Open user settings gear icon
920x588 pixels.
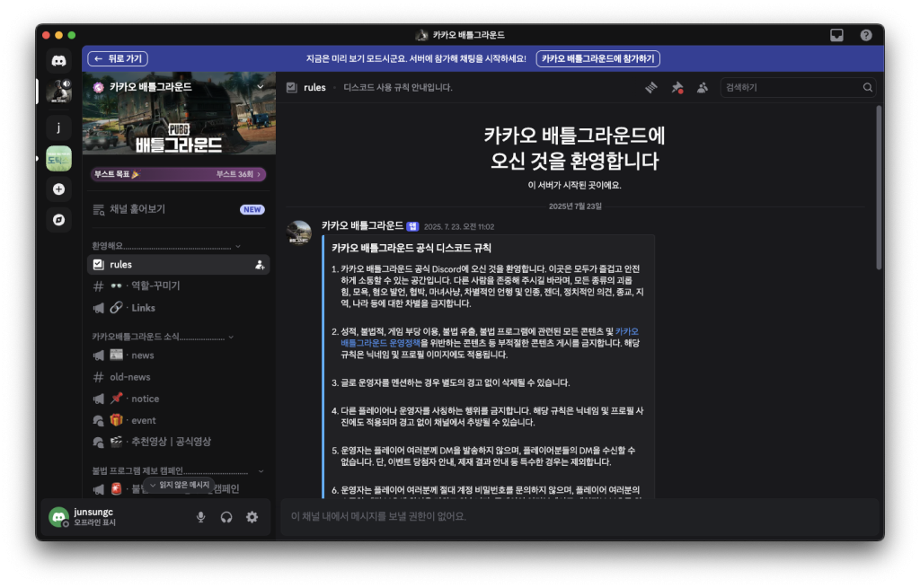[252, 517]
